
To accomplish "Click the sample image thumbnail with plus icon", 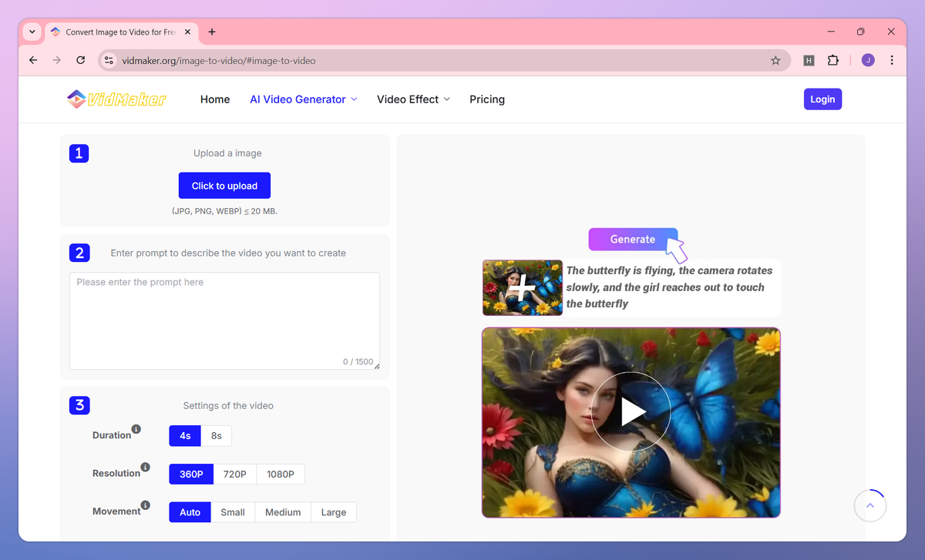I will [522, 287].
